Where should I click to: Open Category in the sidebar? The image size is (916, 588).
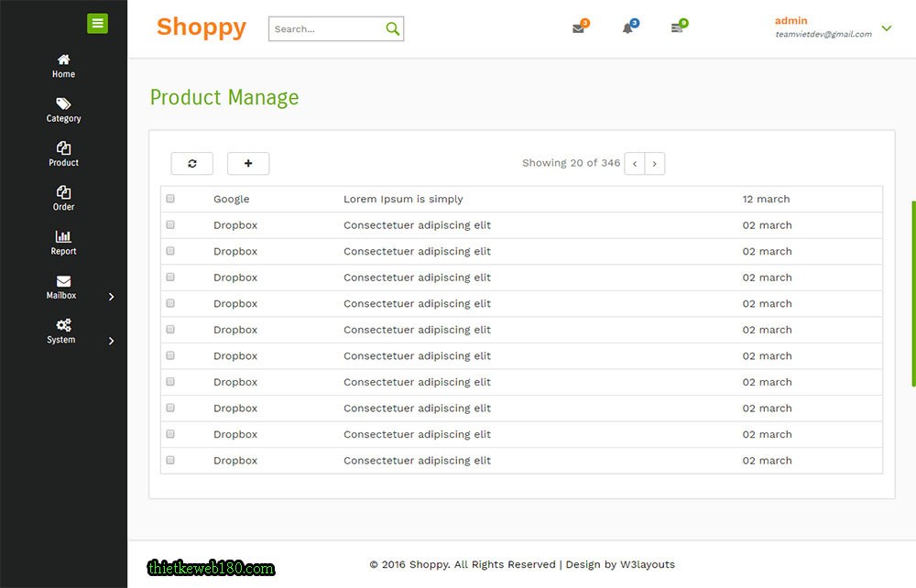[63, 110]
